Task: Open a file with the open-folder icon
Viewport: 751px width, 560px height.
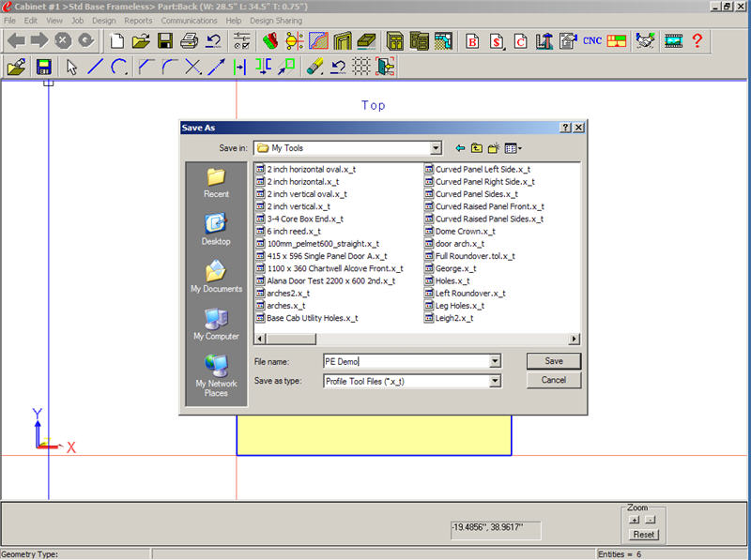Action: (x=141, y=40)
